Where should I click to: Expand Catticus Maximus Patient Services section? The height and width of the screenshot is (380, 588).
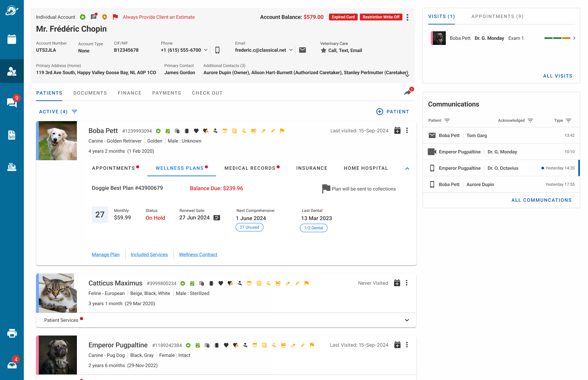point(407,320)
